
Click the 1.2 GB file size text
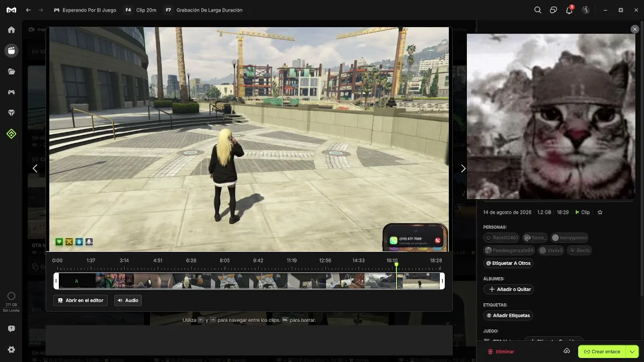544,212
